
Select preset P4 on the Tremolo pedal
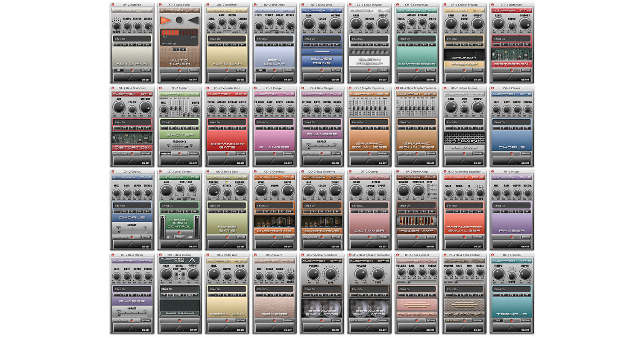click(527, 295)
